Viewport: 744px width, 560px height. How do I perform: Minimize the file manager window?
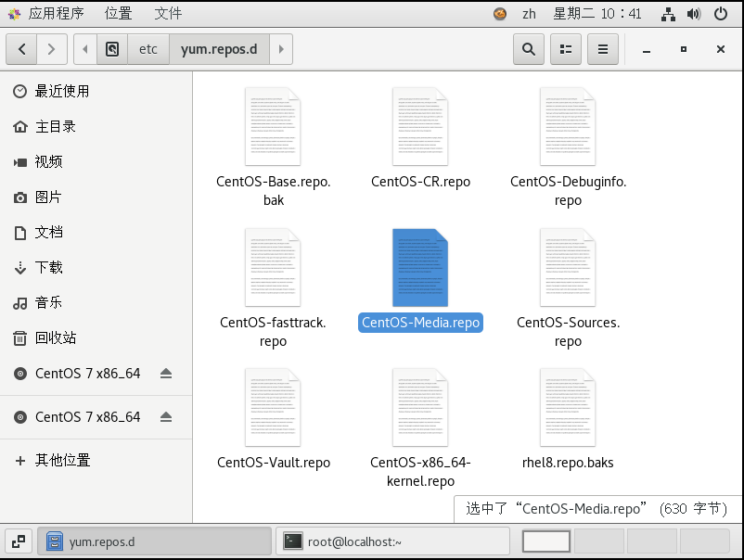pos(647,49)
